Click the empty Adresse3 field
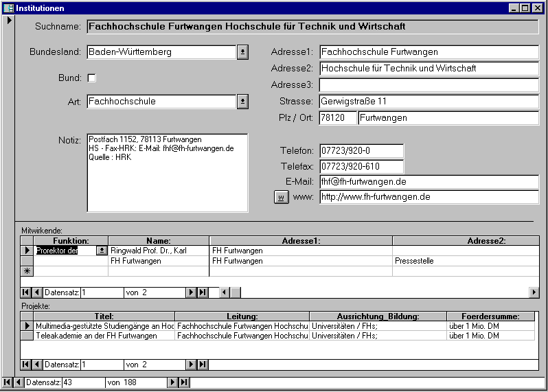This screenshot has height=392, width=548. point(429,85)
